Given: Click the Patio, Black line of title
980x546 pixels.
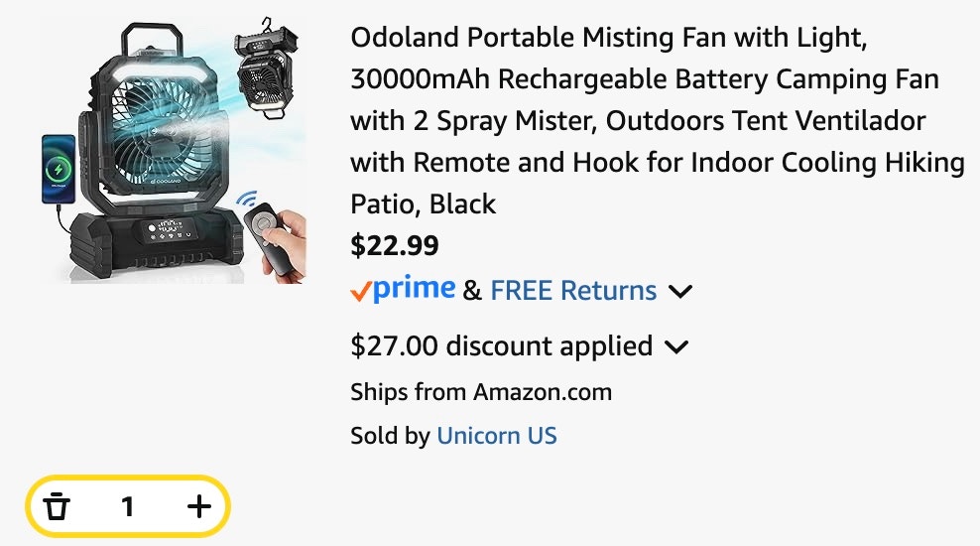Looking at the screenshot, I should 424,204.
